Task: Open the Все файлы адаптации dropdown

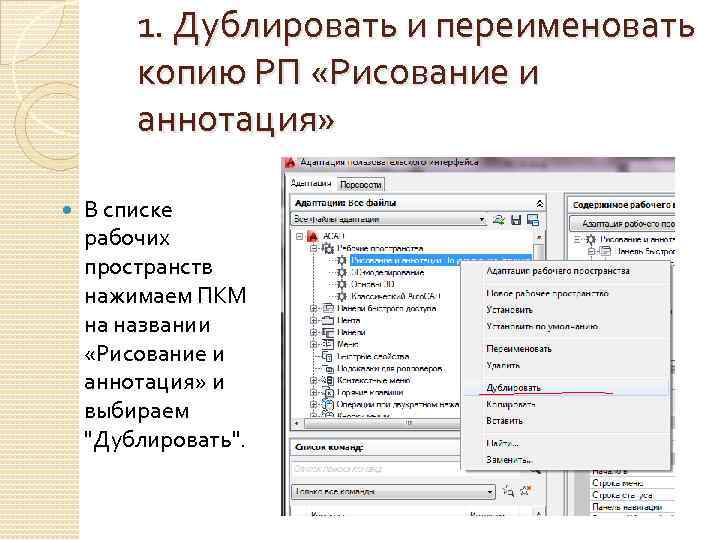Action: tap(482, 219)
